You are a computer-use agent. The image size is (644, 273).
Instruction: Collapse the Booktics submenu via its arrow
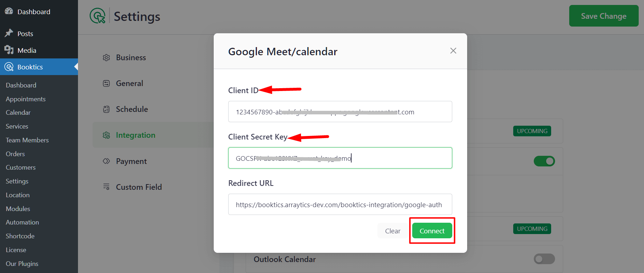coord(76,67)
